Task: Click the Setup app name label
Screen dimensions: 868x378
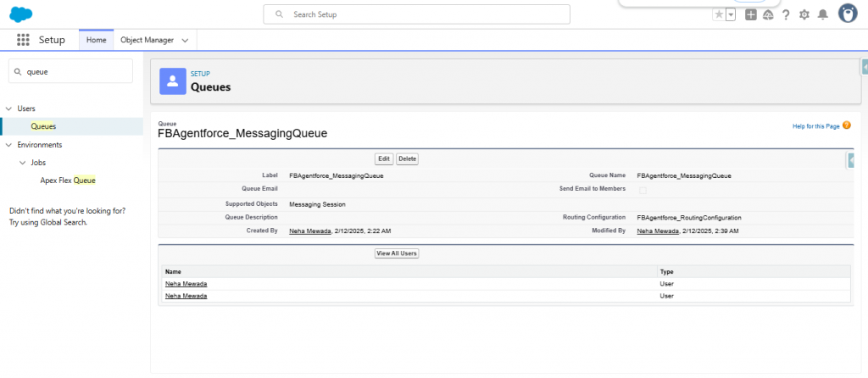Action: pos(52,40)
